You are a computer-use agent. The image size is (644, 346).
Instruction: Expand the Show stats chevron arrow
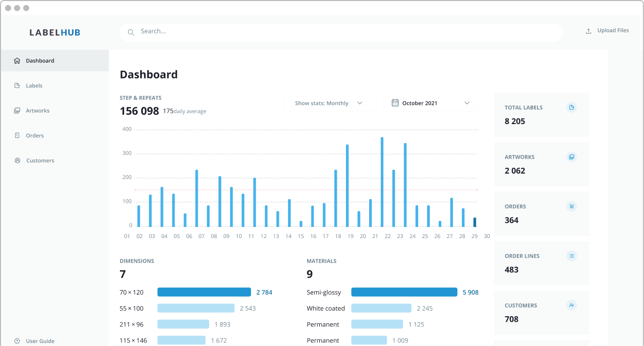[360, 103]
